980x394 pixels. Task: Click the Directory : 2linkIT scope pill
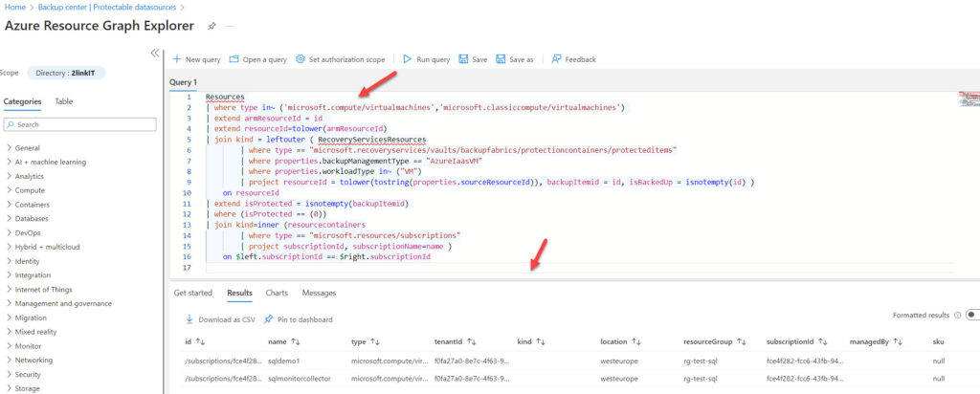click(x=66, y=73)
